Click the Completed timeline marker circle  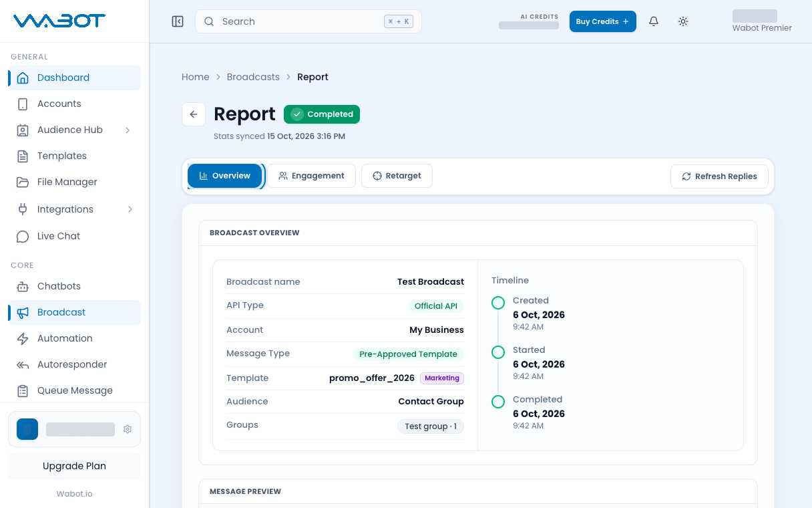(x=498, y=402)
